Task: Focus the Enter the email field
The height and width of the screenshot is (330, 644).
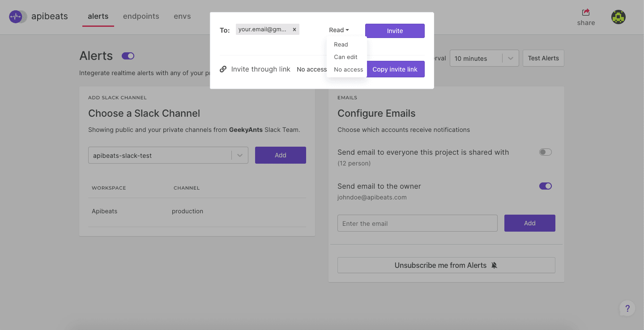Action: pos(418,223)
